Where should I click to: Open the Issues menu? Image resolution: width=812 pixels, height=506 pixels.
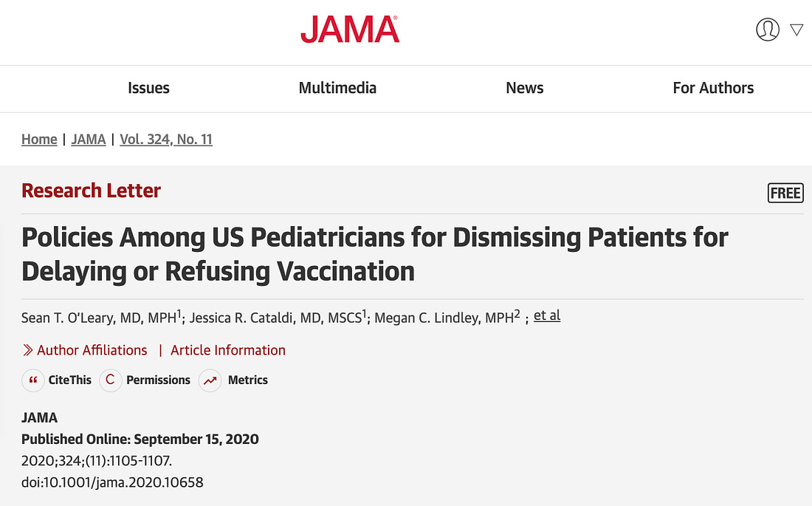click(x=148, y=88)
